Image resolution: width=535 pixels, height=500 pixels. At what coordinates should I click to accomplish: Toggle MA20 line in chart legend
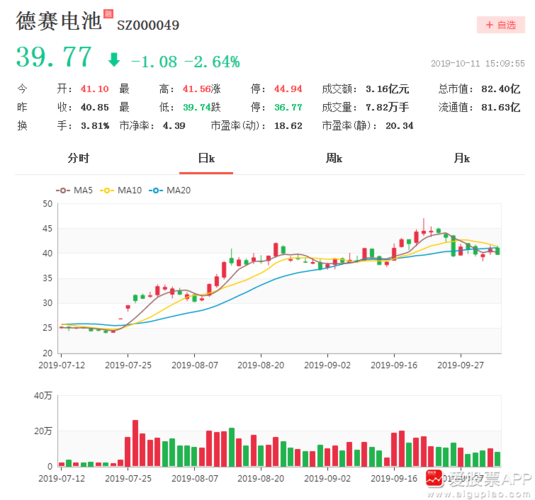(170, 190)
